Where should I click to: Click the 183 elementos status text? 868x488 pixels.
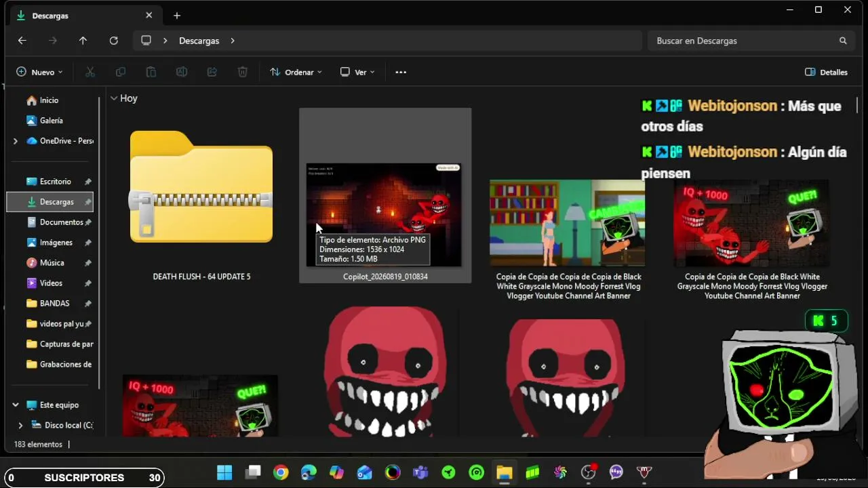(38, 445)
